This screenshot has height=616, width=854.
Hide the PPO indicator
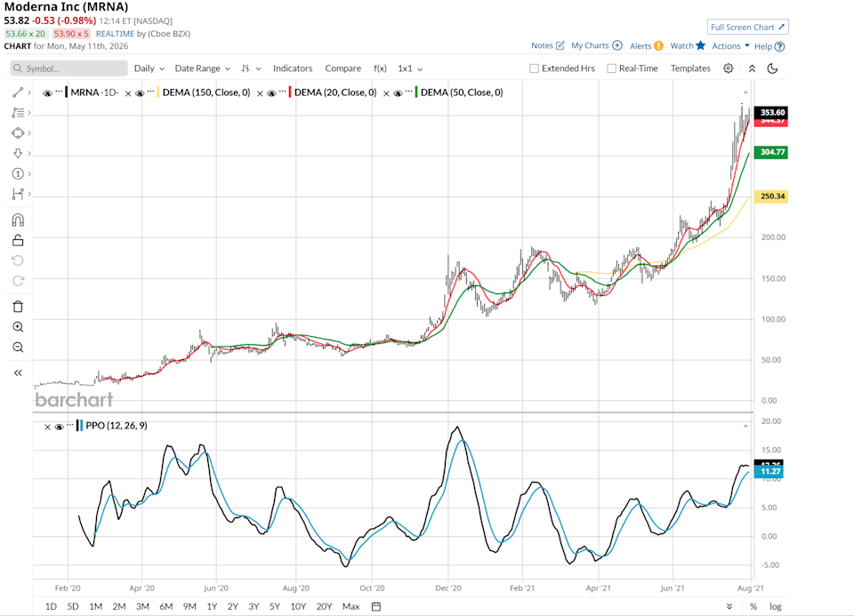pos(60,427)
